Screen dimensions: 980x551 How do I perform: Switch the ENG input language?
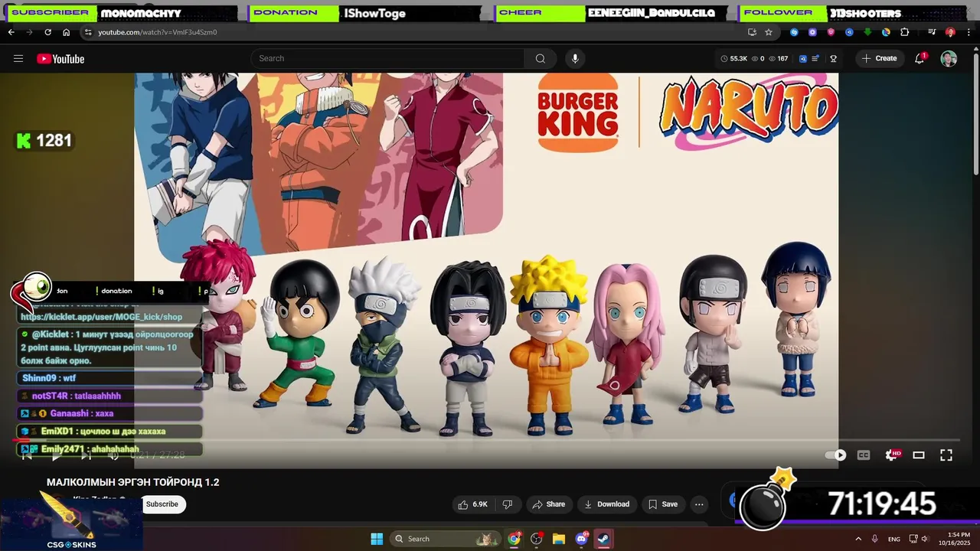pos(894,540)
